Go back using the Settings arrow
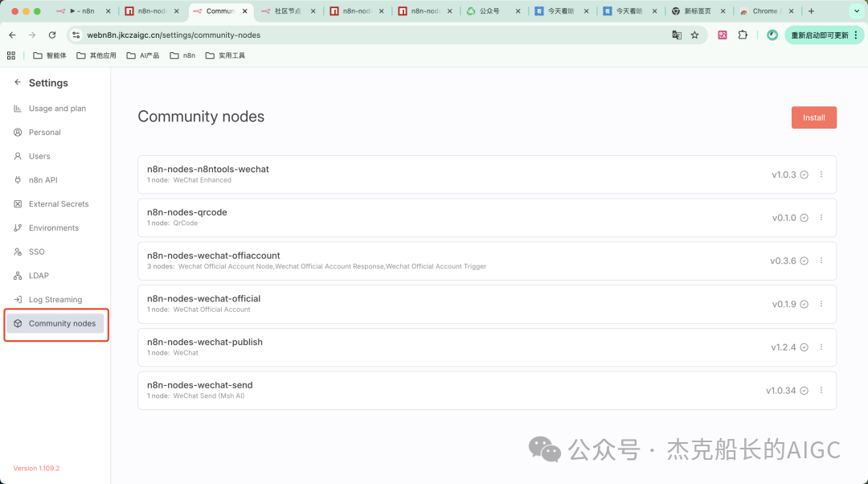 tap(18, 82)
